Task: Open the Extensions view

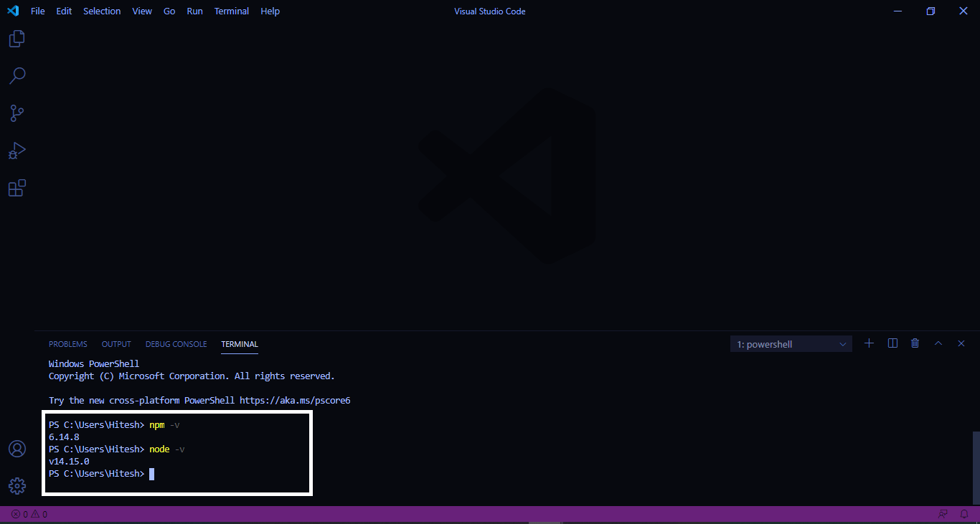Action: pyautogui.click(x=17, y=188)
